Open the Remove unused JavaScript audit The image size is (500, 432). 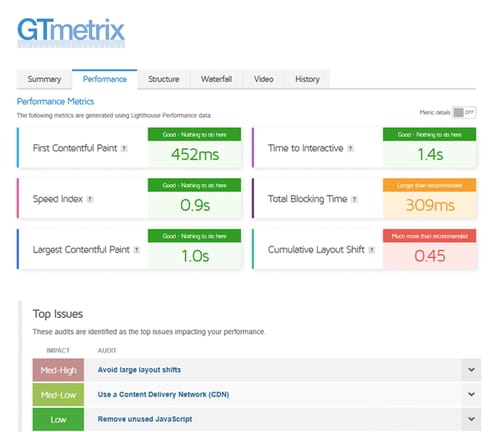(x=145, y=419)
